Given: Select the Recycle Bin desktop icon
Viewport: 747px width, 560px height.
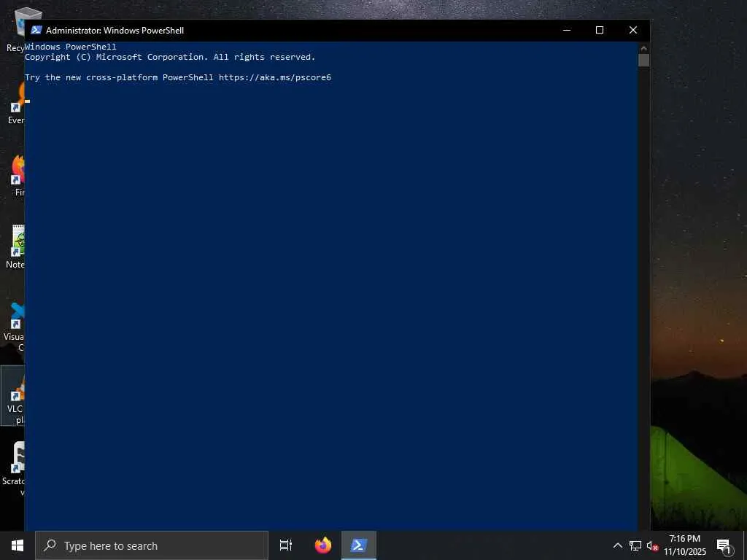Looking at the screenshot, I should (15, 29).
